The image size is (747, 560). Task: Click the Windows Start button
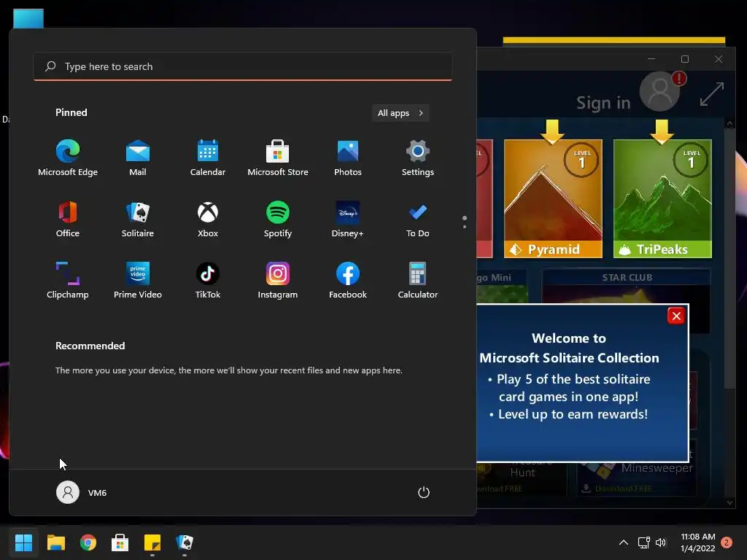pyautogui.click(x=23, y=542)
